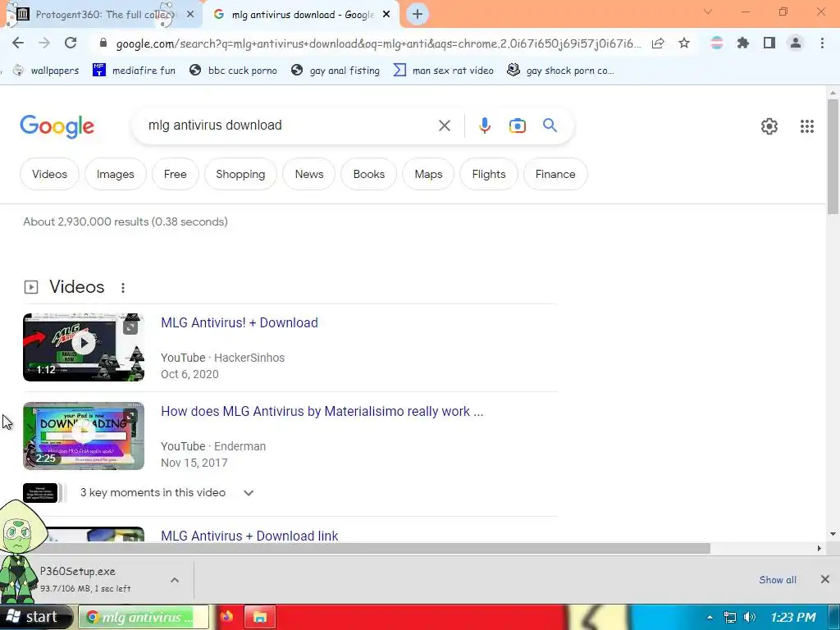Open Videos section three-dot options
Image resolution: width=840 pixels, height=630 pixels.
coord(123,288)
